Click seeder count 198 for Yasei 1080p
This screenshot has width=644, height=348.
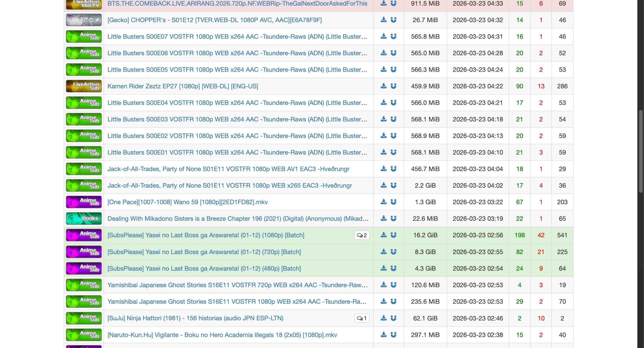[x=519, y=235]
